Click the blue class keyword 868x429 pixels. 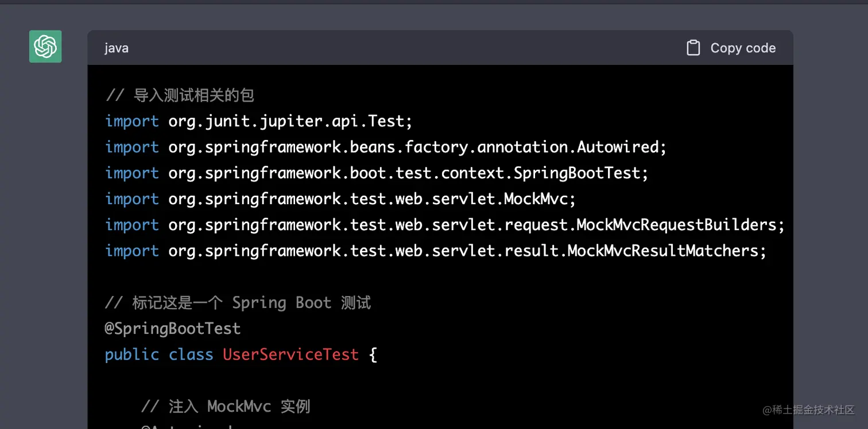click(x=191, y=354)
